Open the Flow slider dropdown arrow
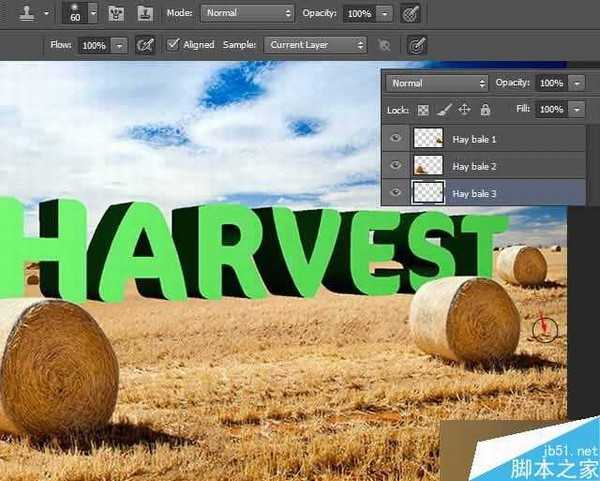 [x=119, y=45]
